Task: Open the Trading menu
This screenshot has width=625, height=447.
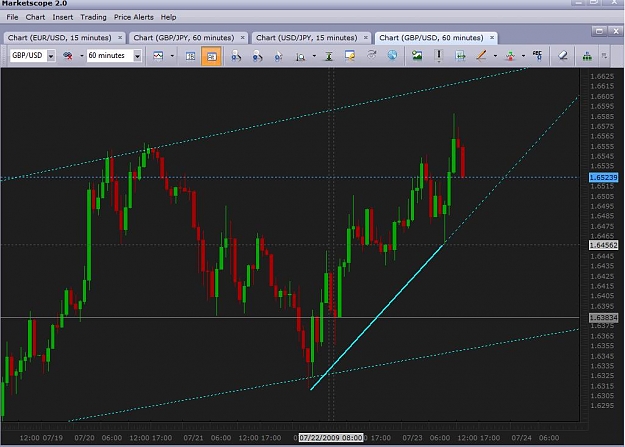Action: (x=93, y=17)
